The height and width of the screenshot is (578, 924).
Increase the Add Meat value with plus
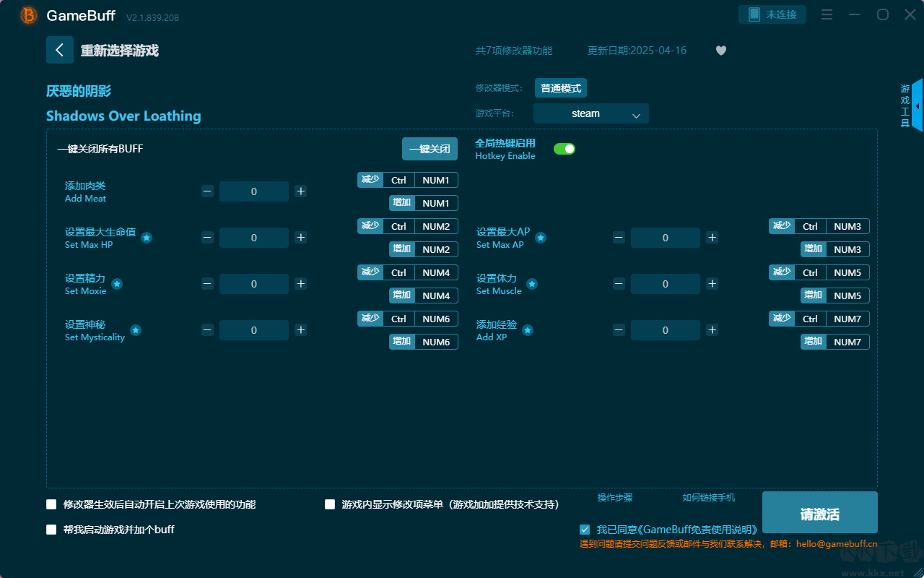tap(301, 191)
